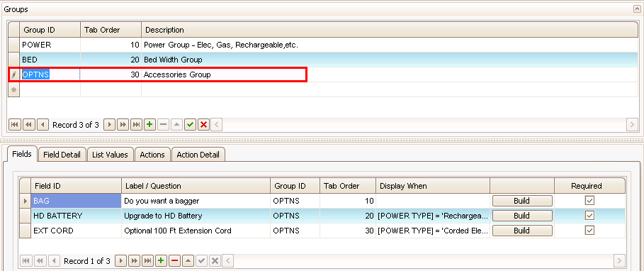Click Build button for EXT CORD field
The image size is (644, 271).
[522, 231]
